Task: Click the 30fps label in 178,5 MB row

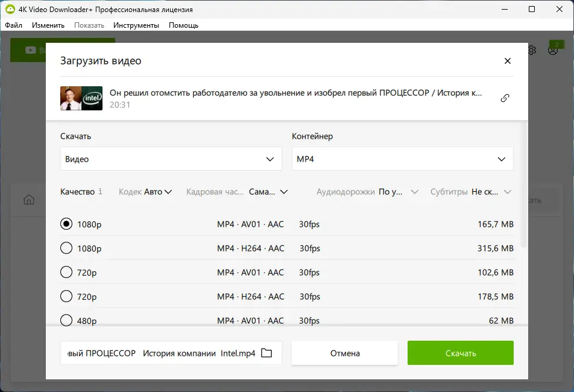Action: coord(310,297)
